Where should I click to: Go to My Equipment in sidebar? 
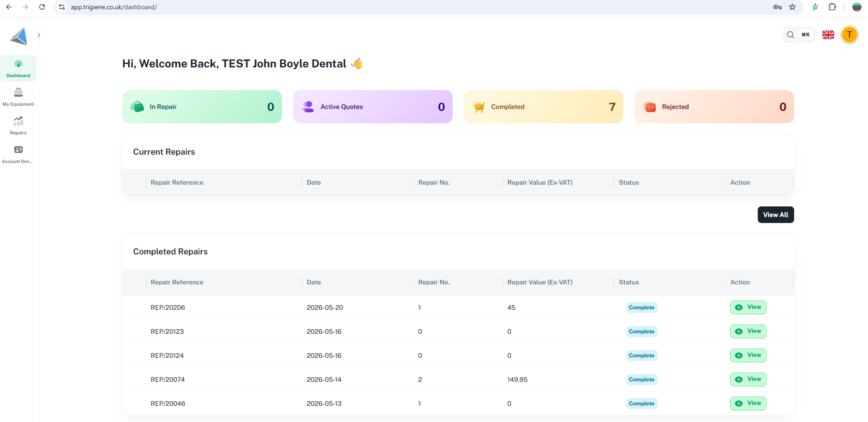click(x=18, y=97)
